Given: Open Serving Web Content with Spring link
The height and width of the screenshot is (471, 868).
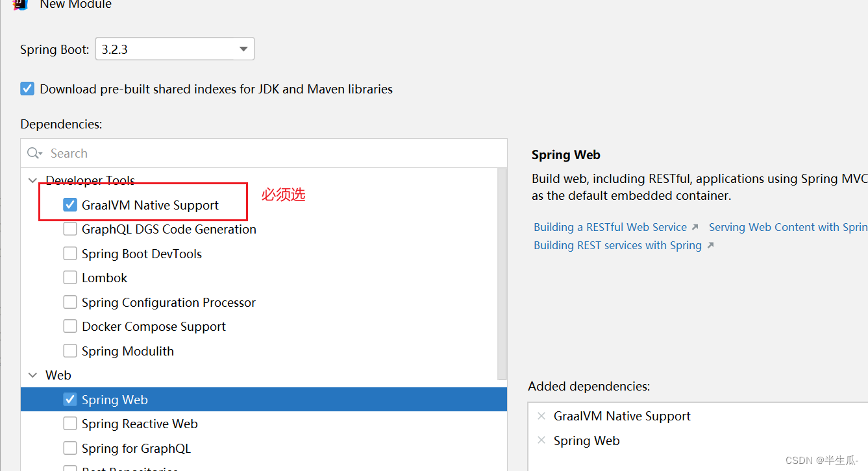Looking at the screenshot, I should pos(788,227).
